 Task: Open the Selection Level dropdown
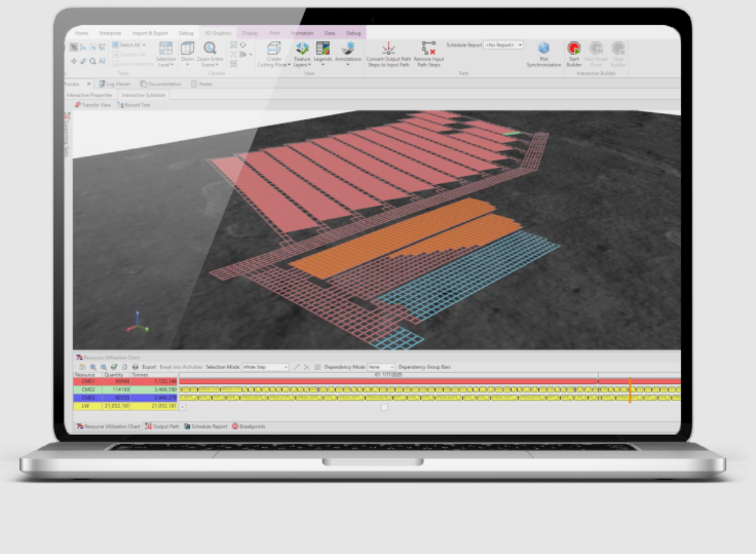[166, 54]
